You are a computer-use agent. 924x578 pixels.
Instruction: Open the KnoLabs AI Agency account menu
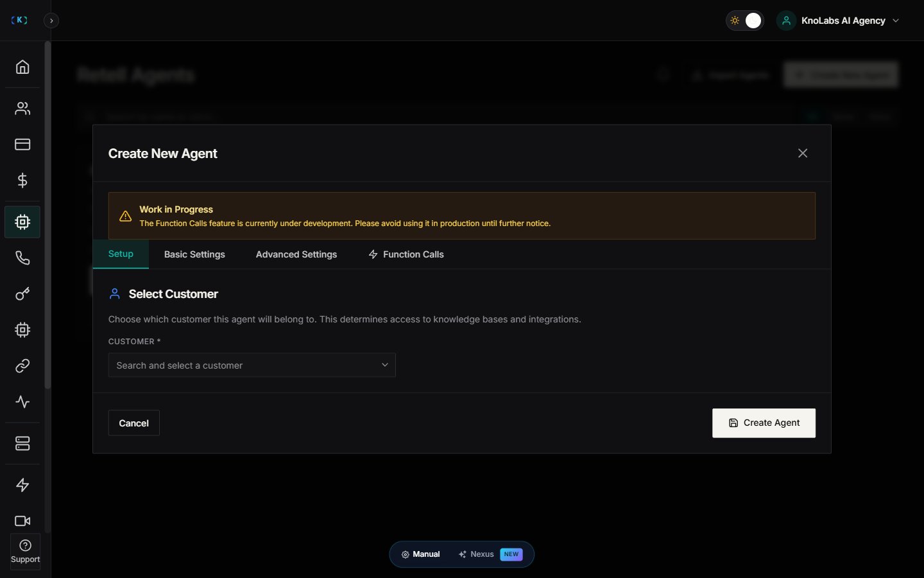point(838,21)
